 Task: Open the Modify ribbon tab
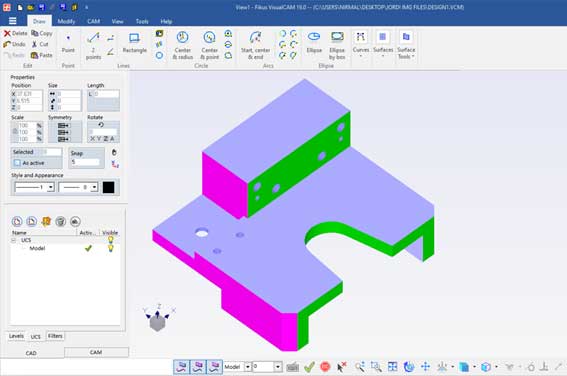point(66,21)
